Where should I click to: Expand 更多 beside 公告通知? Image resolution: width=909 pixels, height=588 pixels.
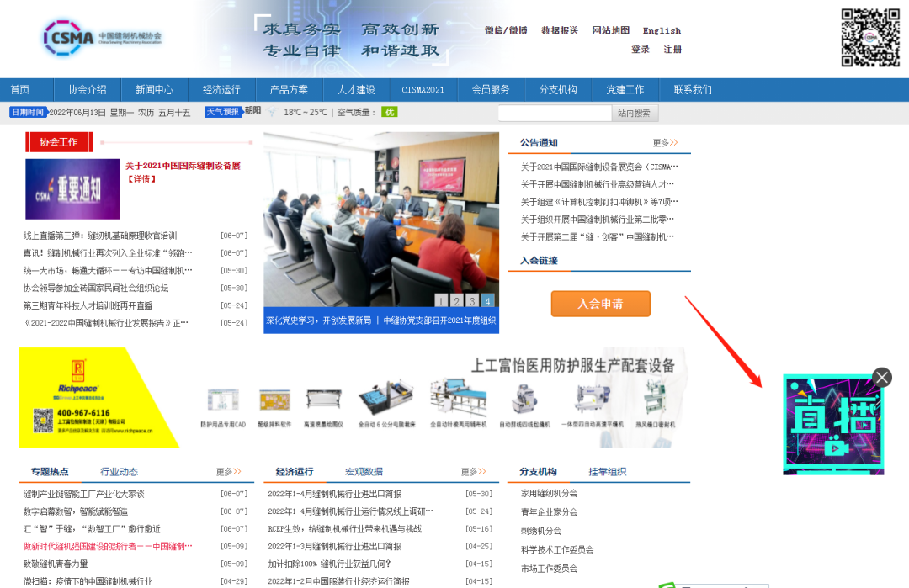[x=665, y=143]
